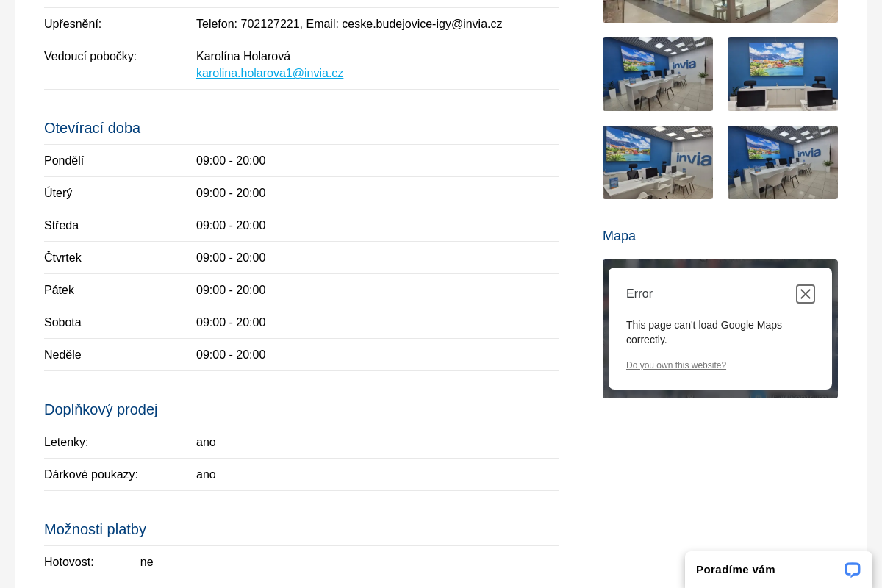Image resolution: width=882 pixels, height=588 pixels.
Task: Select the name 'Karolína Holarová'
Action: pyautogui.click(x=243, y=57)
